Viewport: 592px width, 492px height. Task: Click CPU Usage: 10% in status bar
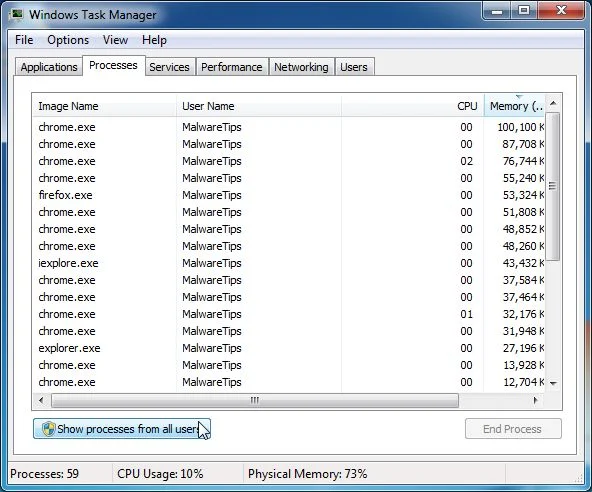click(x=160, y=473)
